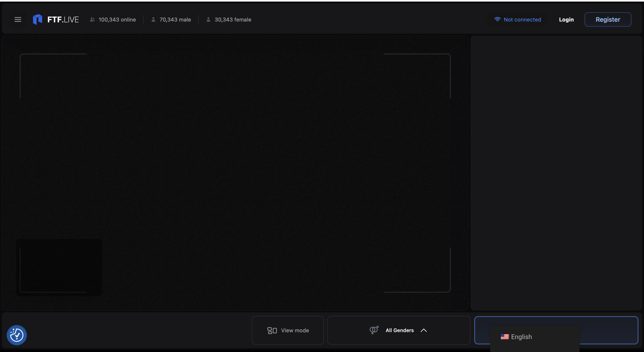The width and height of the screenshot is (644, 352).
Task: Click the gender symbols icon
Action: 374,330
